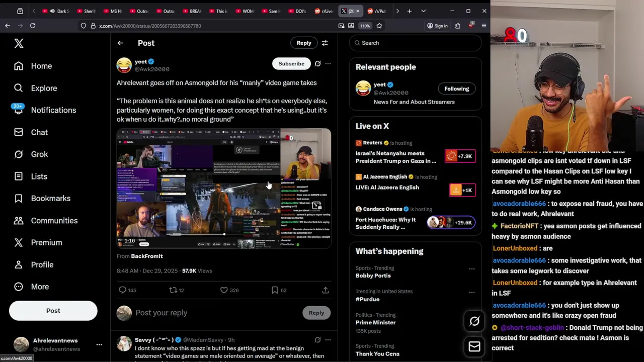Bookmark the post with 62 bookmarks

tap(279, 290)
